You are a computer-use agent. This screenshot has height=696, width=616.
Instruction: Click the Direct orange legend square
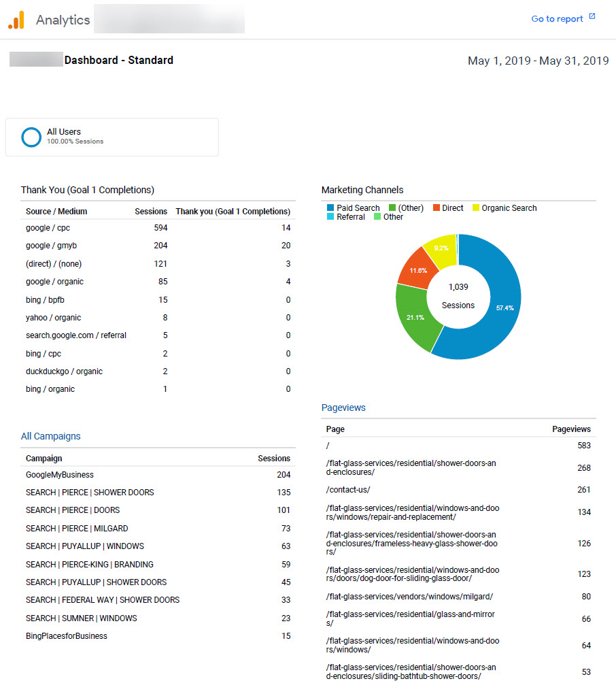point(436,208)
